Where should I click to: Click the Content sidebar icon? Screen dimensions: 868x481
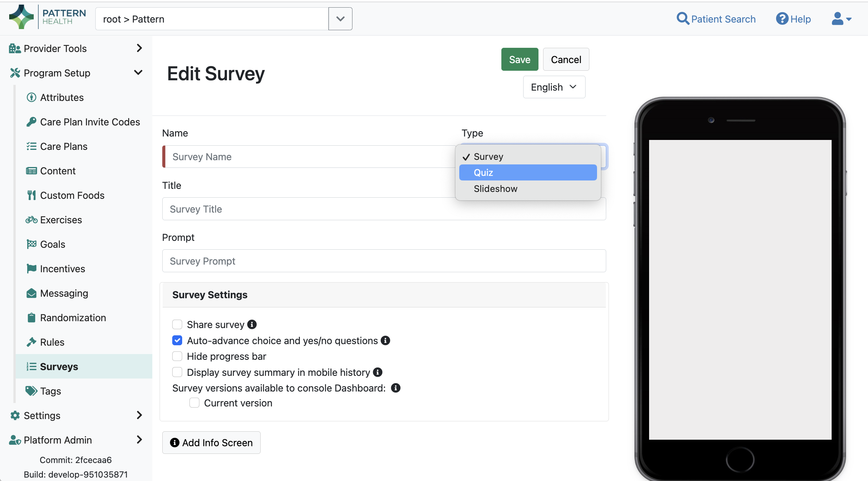pos(31,171)
